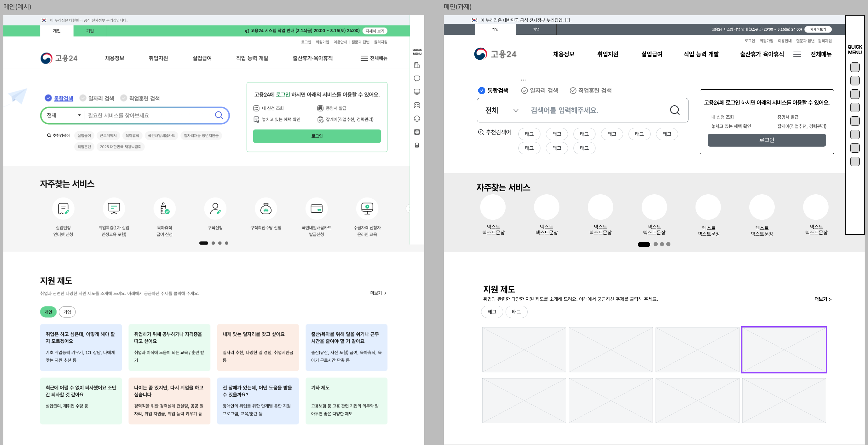Click the second carousel dot under 자주찾는 서비스

tap(213, 243)
